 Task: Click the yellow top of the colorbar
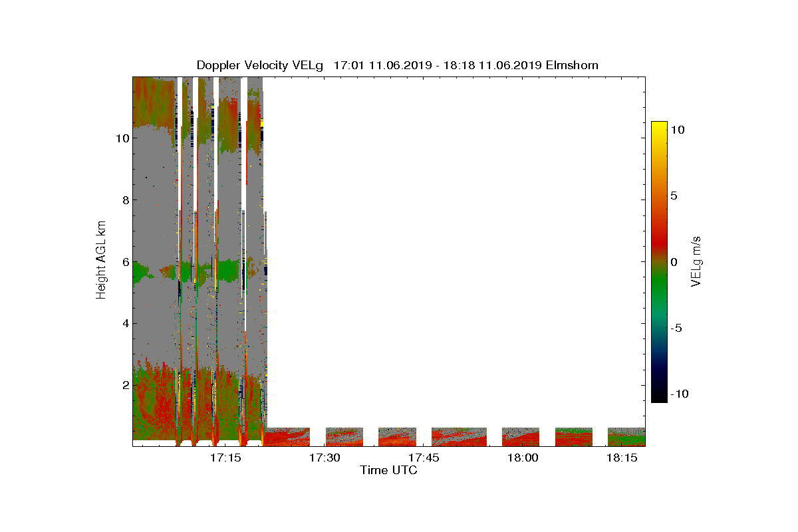click(x=659, y=126)
